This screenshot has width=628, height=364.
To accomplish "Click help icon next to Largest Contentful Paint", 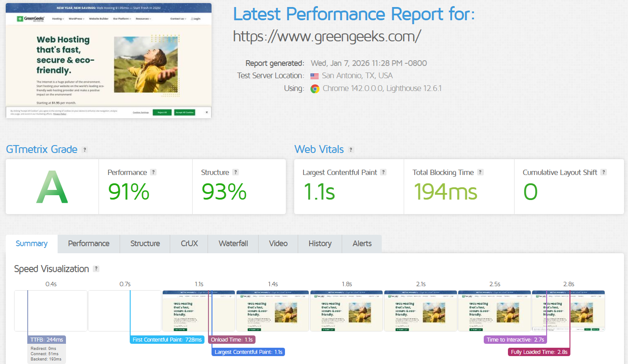I will click(383, 172).
